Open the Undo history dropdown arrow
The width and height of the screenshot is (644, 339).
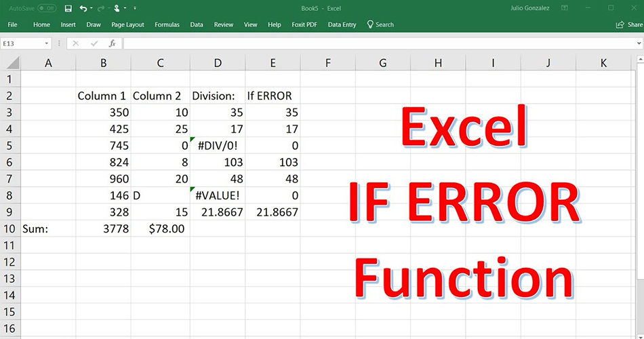tap(91, 8)
